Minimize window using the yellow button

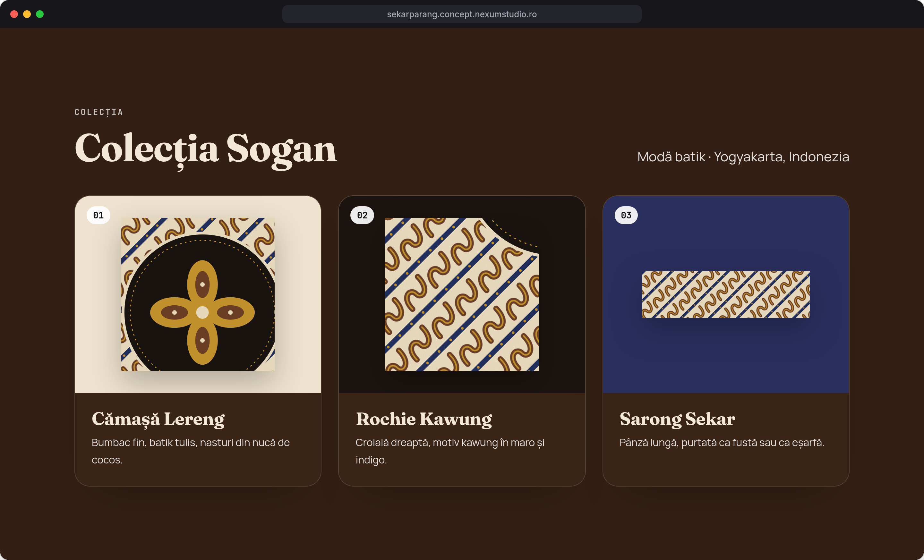[x=27, y=14]
